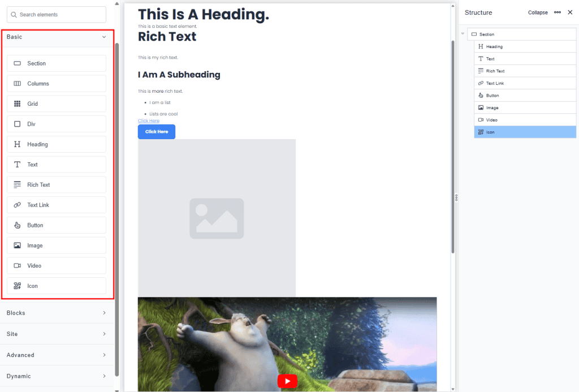Image resolution: width=579 pixels, height=392 pixels.
Task: Click the Text Link icon in Basic panel
Action: (x=18, y=205)
